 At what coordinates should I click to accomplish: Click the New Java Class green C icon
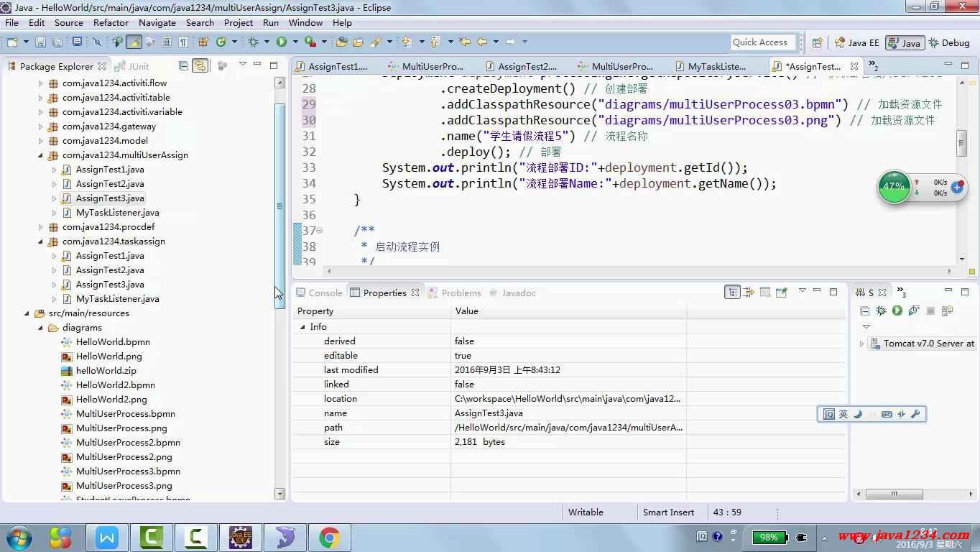point(221,42)
